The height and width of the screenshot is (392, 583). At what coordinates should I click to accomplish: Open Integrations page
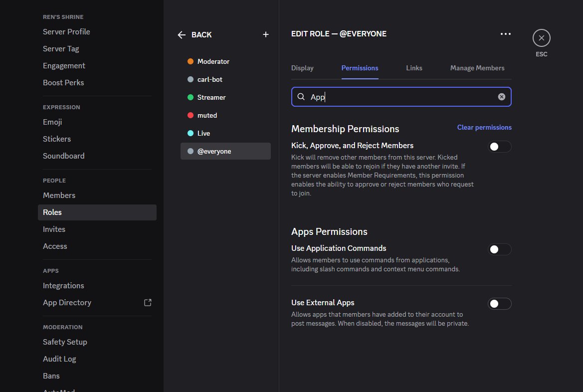coord(97,286)
